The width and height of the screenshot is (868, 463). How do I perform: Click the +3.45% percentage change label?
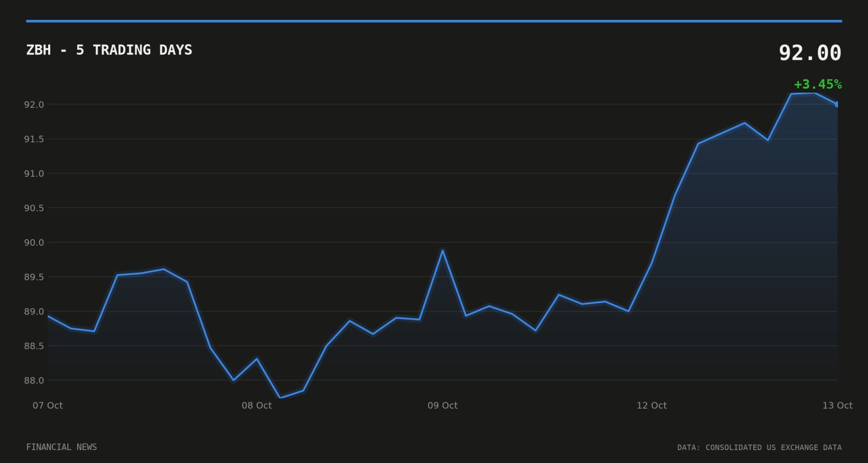pos(818,84)
